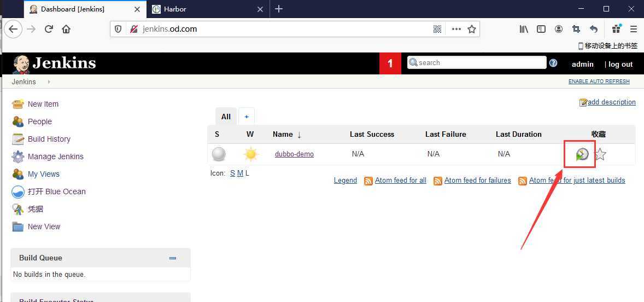644x302 pixels.
Task: Open the admin user page
Action: pyautogui.click(x=582, y=64)
